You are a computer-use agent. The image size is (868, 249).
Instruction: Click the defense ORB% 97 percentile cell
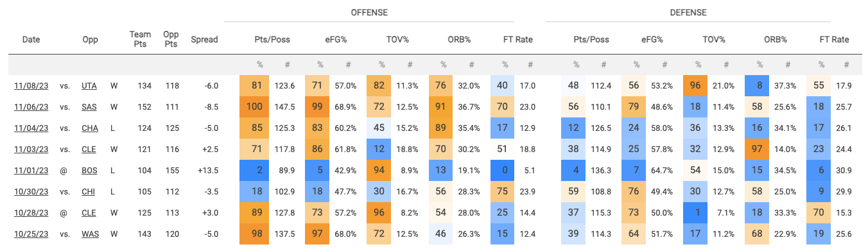[760, 149]
